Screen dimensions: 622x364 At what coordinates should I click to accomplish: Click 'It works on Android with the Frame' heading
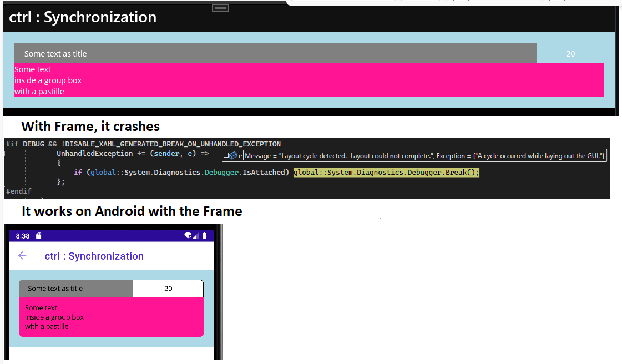[132, 211]
